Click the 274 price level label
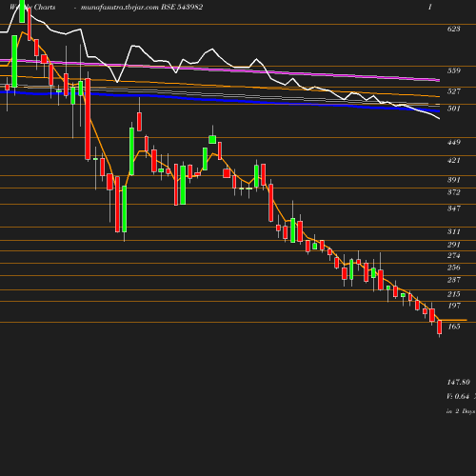The width and height of the screenshot is (476, 476). tap(453, 255)
